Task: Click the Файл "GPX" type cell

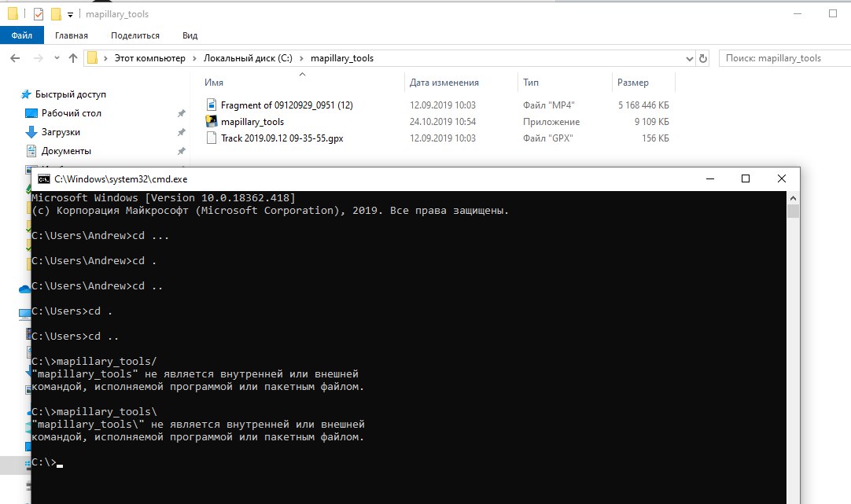Action: coord(548,138)
